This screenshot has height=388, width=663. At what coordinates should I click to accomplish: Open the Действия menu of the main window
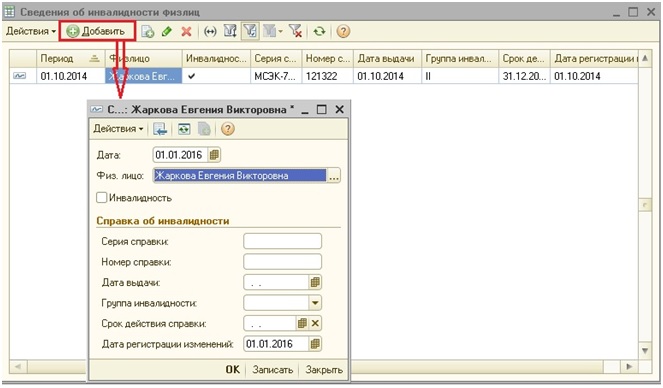pyautogui.click(x=31, y=31)
